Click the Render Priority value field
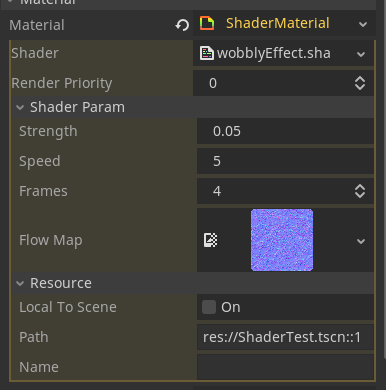 pos(273,83)
